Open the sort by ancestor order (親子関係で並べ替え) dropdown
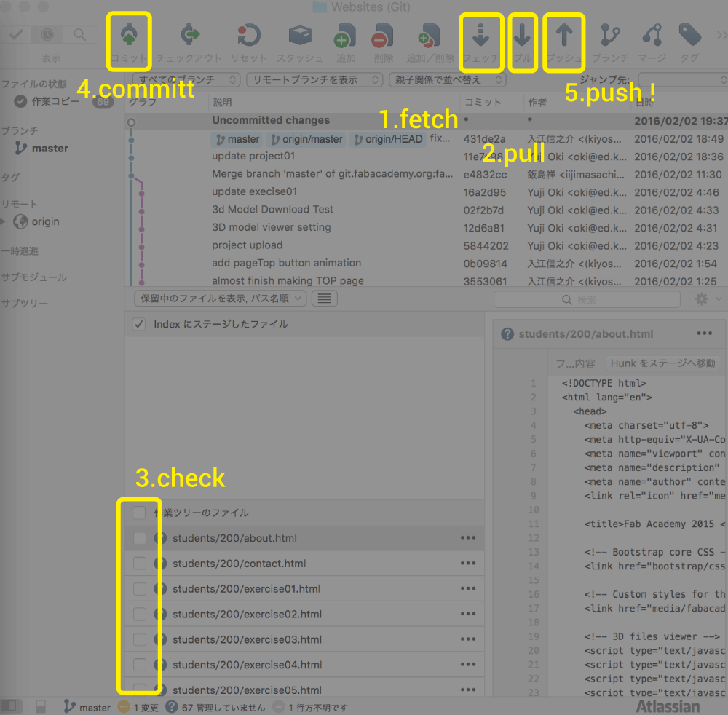 [x=447, y=80]
